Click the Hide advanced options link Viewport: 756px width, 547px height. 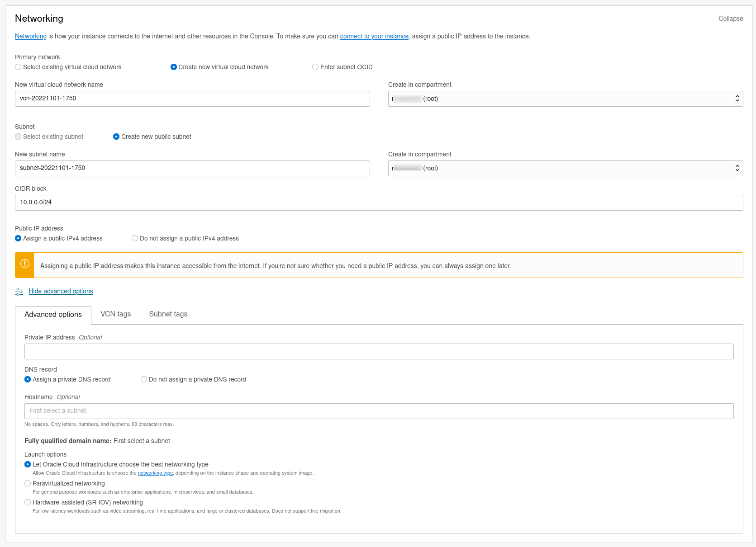[x=61, y=291]
